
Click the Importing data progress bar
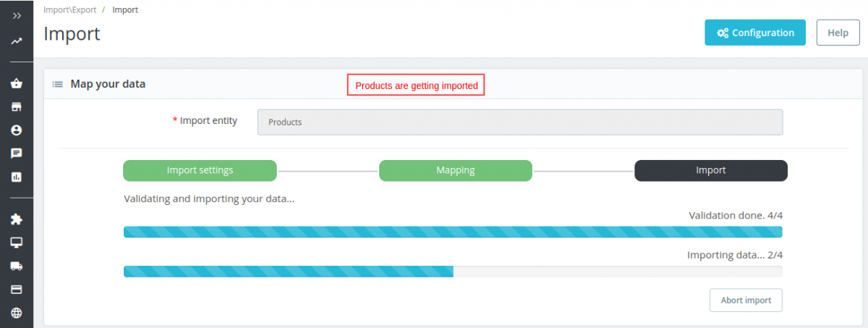point(452,272)
